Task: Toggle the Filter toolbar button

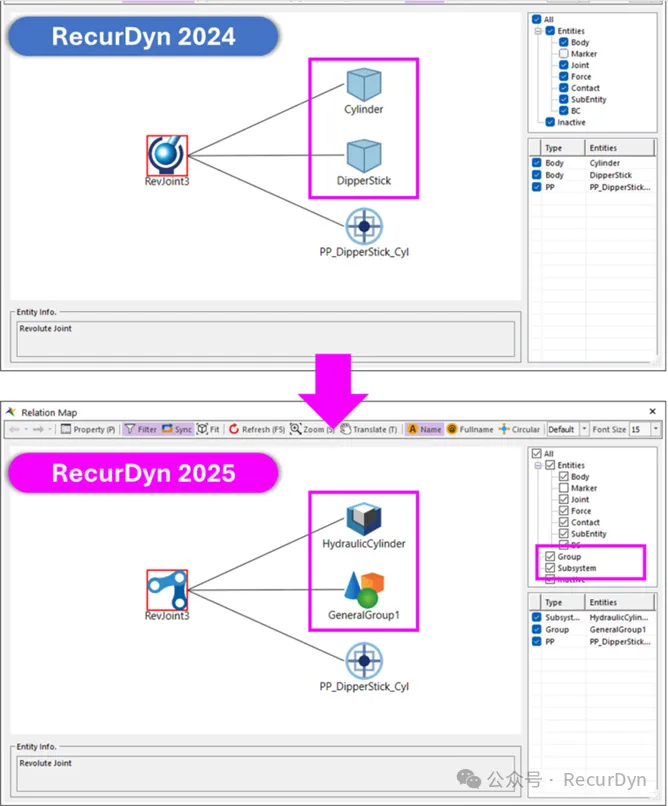Action: pyautogui.click(x=141, y=429)
